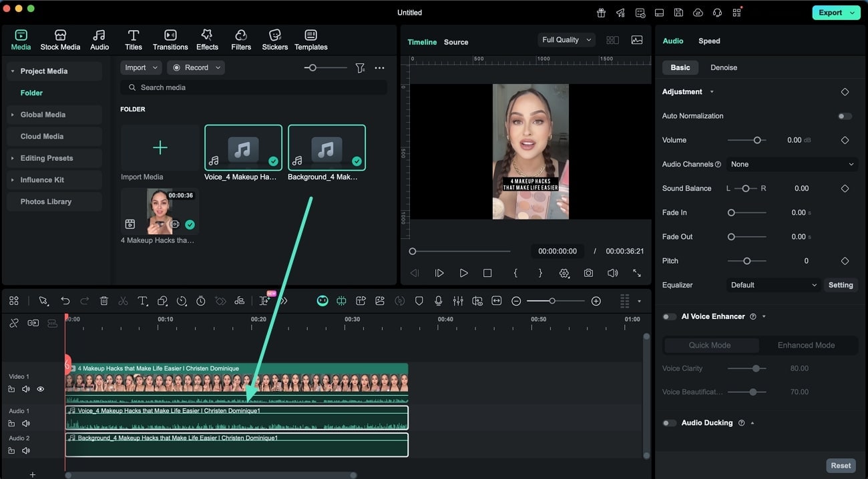Open the Speed tab in the right panel
The image size is (868, 479).
[709, 41]
